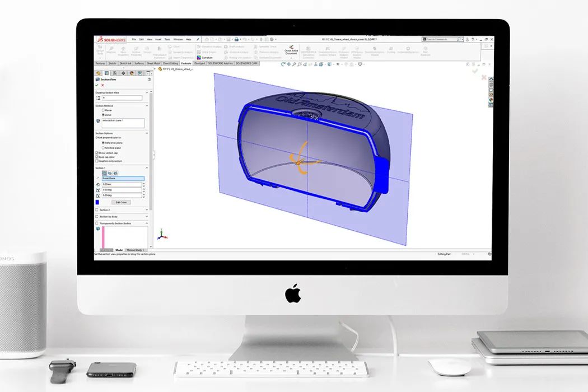Expand the Section by Body group
This screenshot has height=392, width=588.
click(147, 217)
